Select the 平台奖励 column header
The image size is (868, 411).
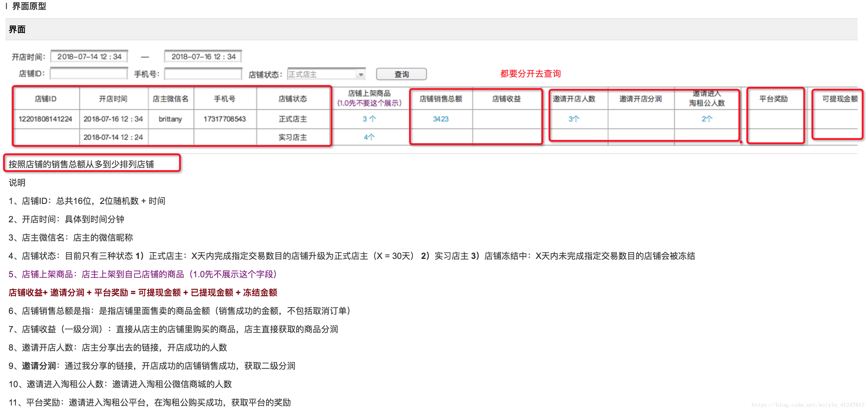click(x=774, y=99)
